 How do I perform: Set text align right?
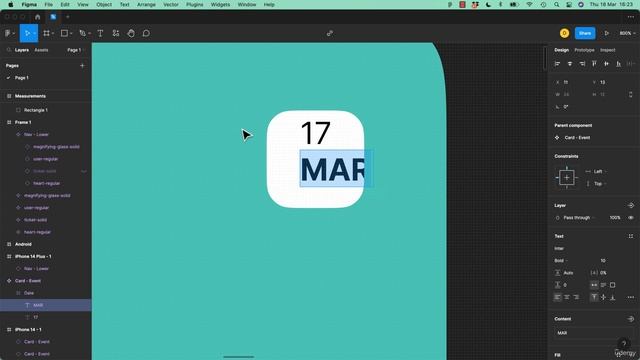(576, 297)
